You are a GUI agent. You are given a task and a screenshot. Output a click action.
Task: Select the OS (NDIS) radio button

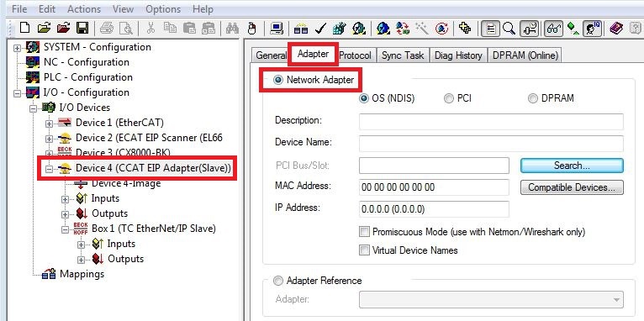(x=364, y=98)
